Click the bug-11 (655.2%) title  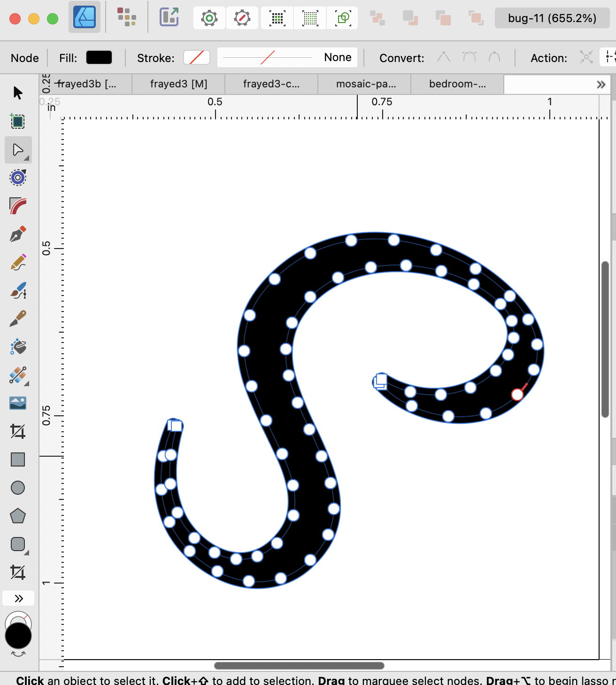552,18
